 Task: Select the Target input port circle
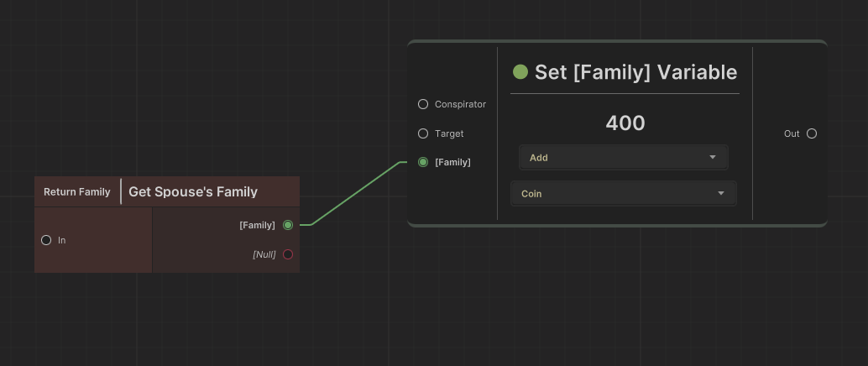[423, 133]
